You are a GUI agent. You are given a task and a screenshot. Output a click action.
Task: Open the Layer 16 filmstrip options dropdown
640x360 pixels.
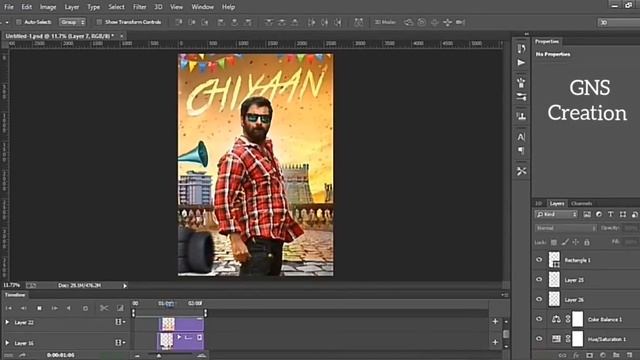(120, 342)
